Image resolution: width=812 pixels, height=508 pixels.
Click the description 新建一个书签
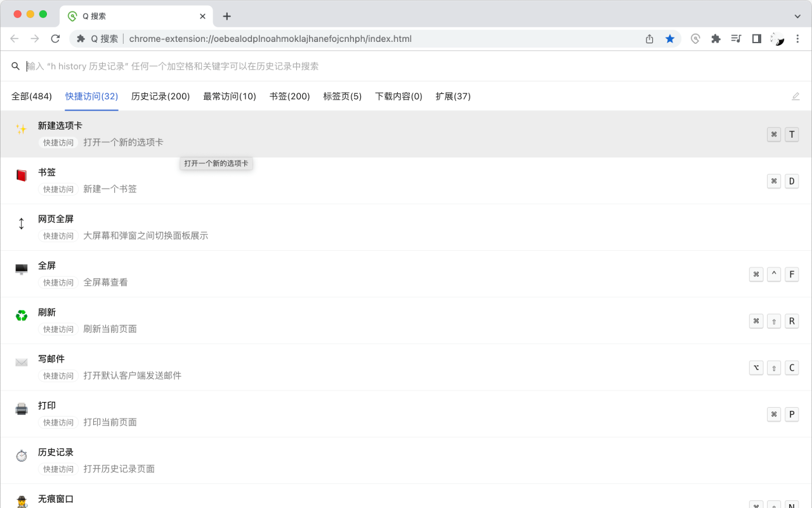pos(110,189)
